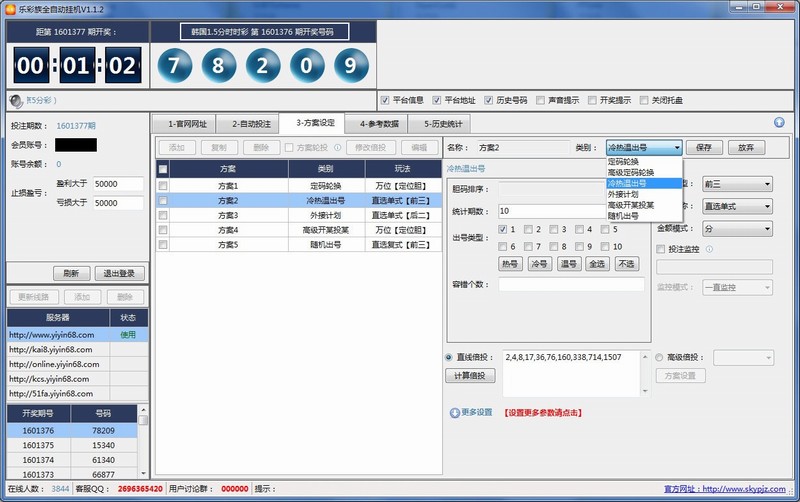Expand the 前三 dropdown on the right
800x502 pixels.
(x=737, y=184)
